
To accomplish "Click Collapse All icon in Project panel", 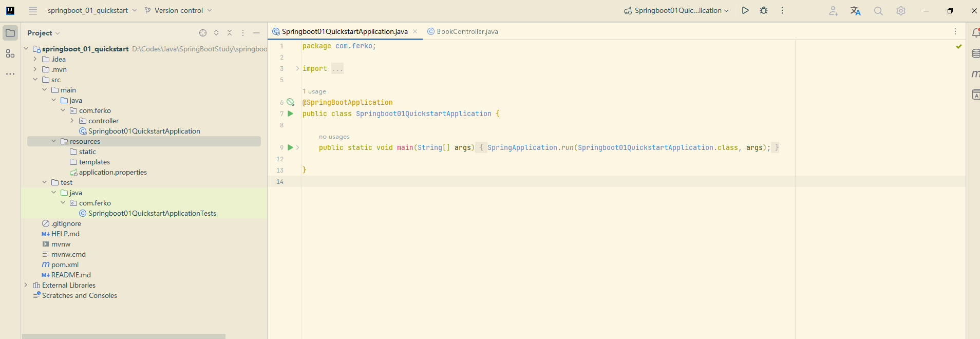I will pyautogui.click(x=230, y=33).
